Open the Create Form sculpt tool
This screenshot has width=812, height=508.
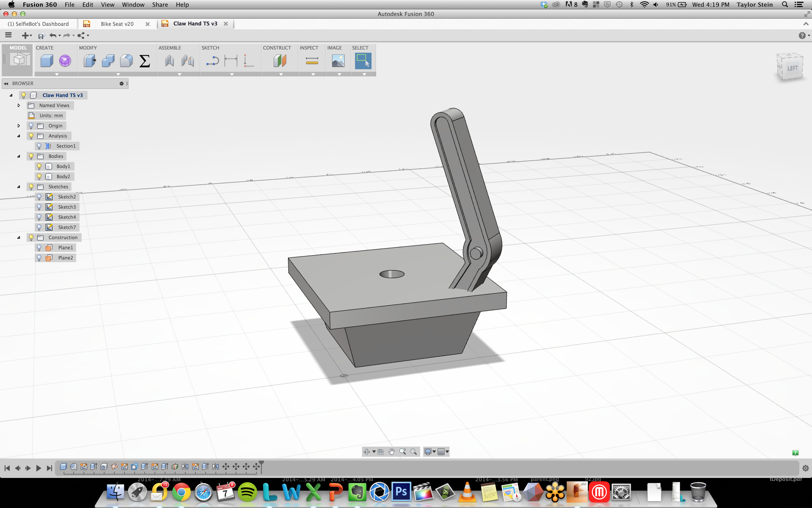pyautogui.click(x=65, y=61)
